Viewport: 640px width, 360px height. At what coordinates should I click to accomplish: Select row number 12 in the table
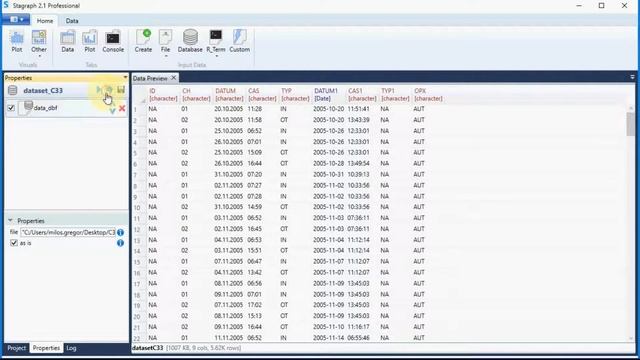click(x=137, y=229)
